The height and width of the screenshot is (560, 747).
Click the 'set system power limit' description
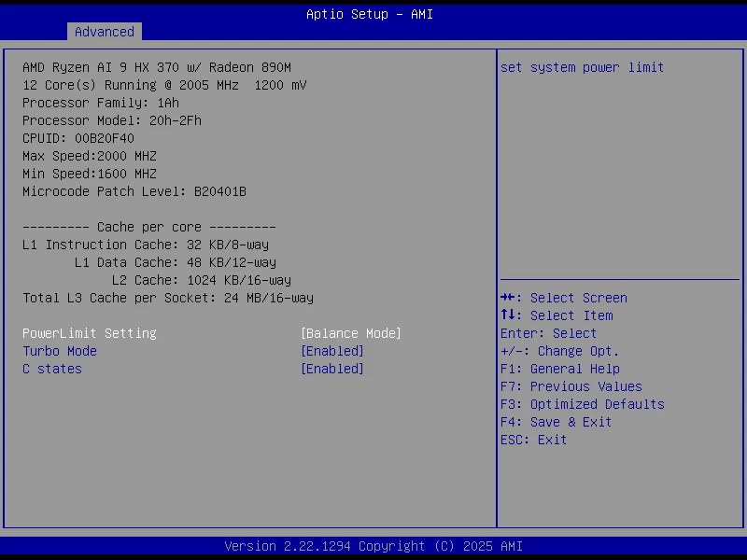click(x=582, y=67)
